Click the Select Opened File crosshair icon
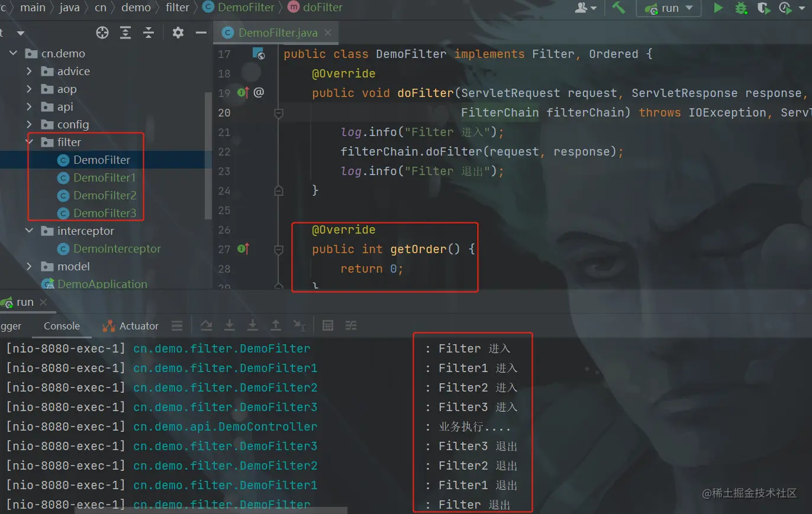This screenshot has width=812, height=514. (x=102, y=33)
